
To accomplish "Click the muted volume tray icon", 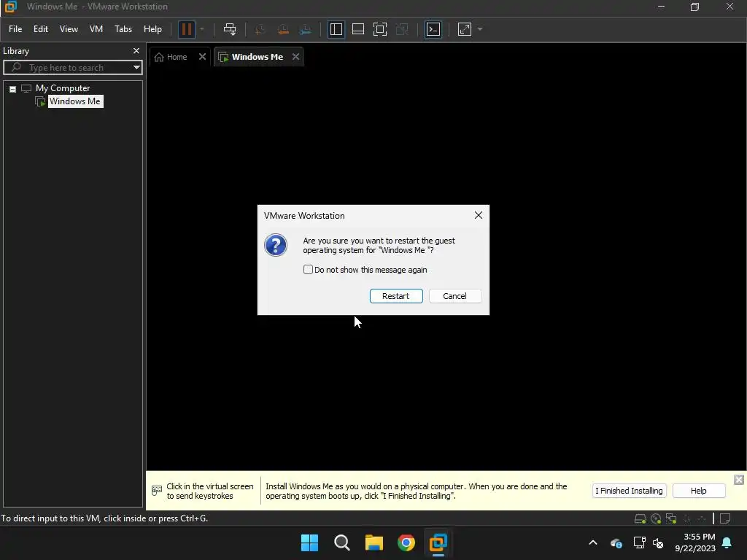I will pos(659,542).
